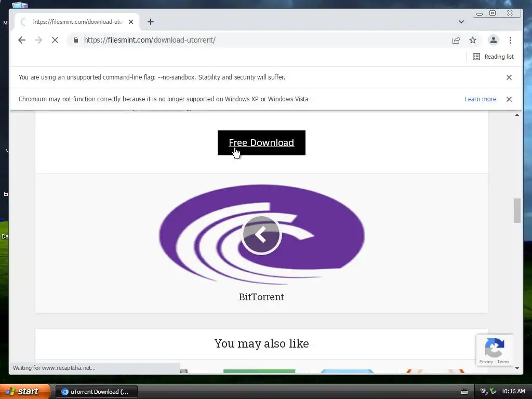Screen dimensions: 532x399
Task: Open the Windows Start menu
Action: point(25,391)
